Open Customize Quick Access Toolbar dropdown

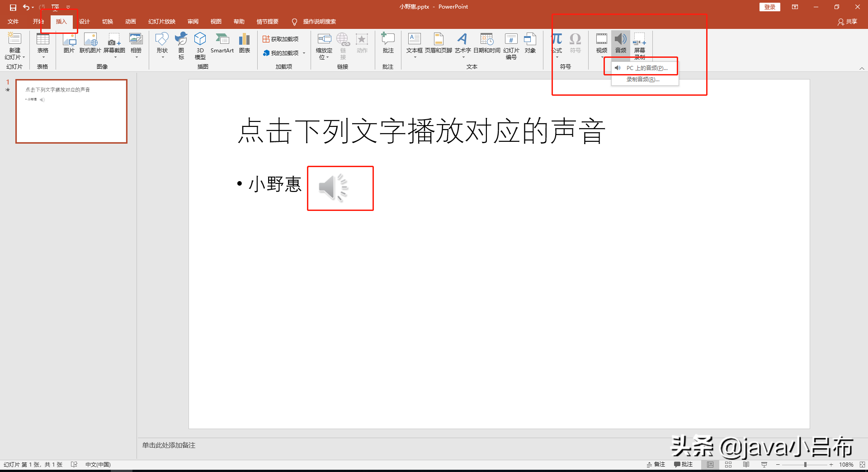tap(68, 7)
